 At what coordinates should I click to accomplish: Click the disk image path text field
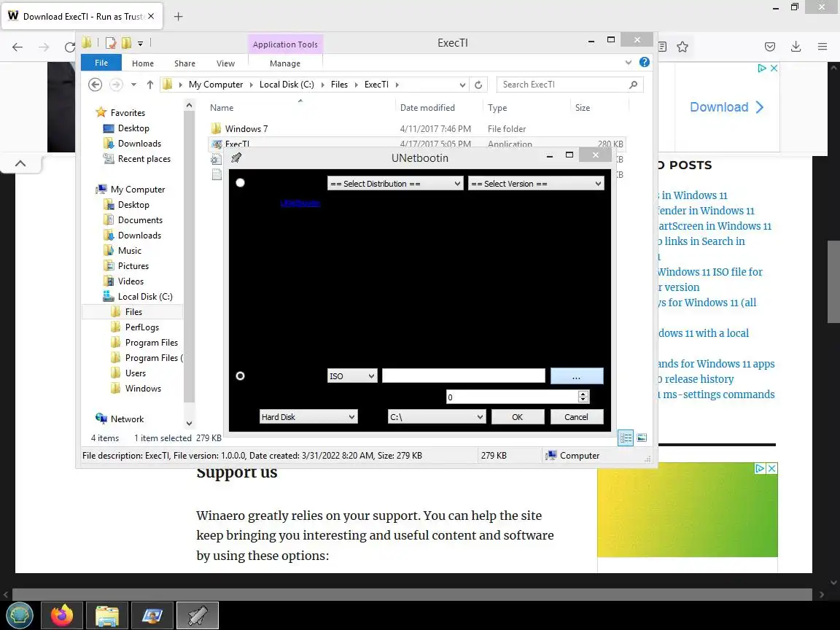pyautogui.click(x=464, y=376)
